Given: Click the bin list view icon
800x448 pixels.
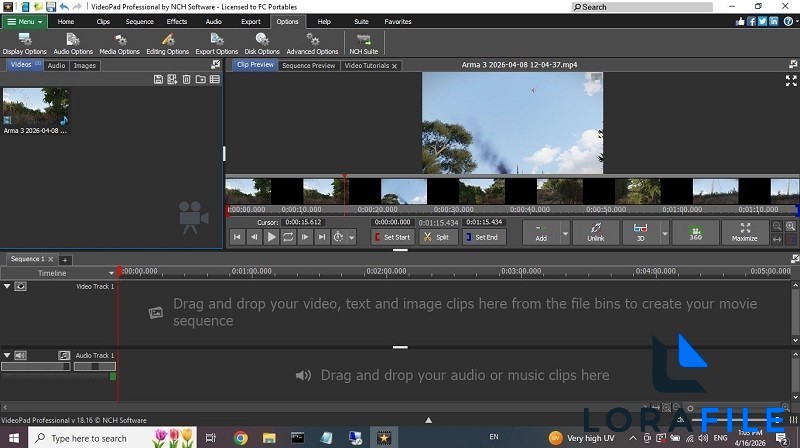Looking at the screenshot, I should pyautogui.click(x=215, y=79).
